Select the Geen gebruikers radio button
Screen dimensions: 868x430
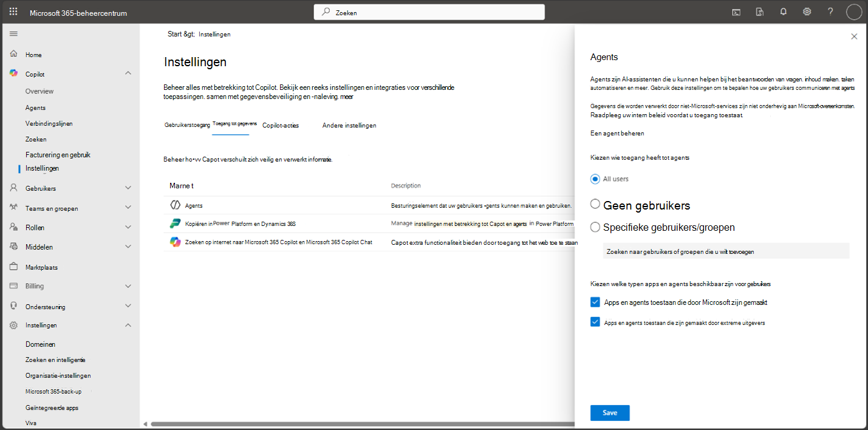[x=595, y=204]
